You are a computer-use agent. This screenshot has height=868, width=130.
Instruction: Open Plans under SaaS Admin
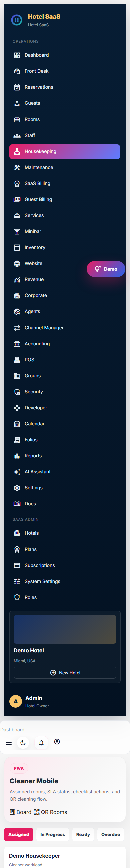click(65, 549)
